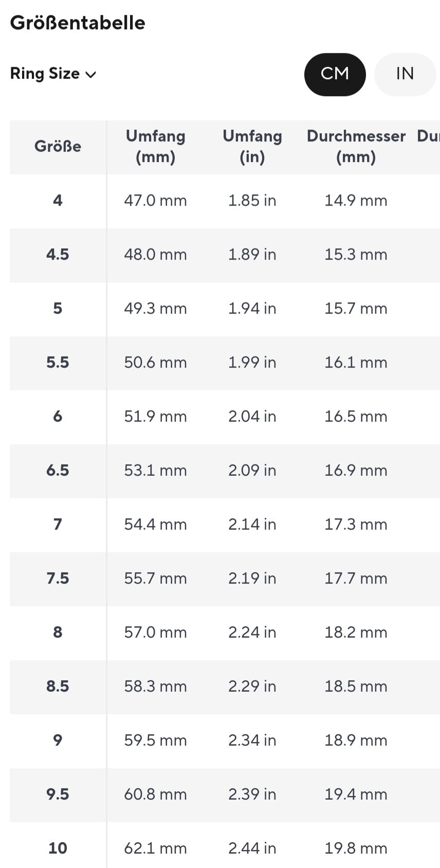Screen dimensions: 440x868
Task: Click the chevron next to Ring Size
Action: 91,75
